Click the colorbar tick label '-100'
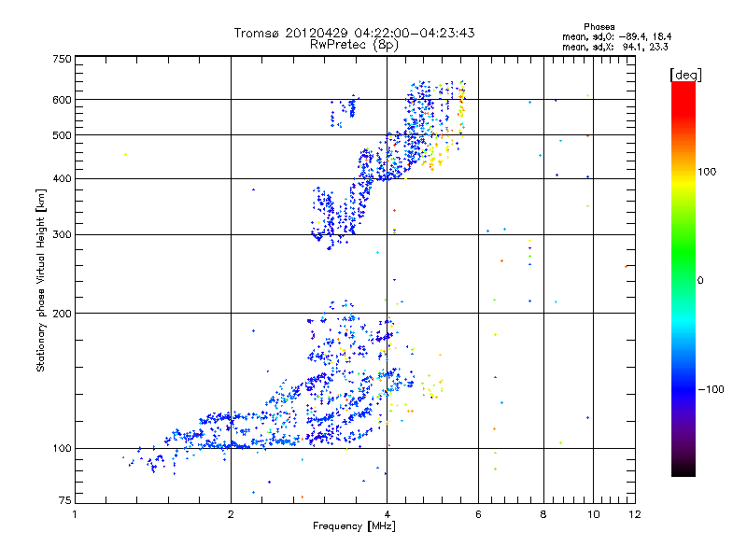This screenshot has width=747, height=560. coord(711,389)
